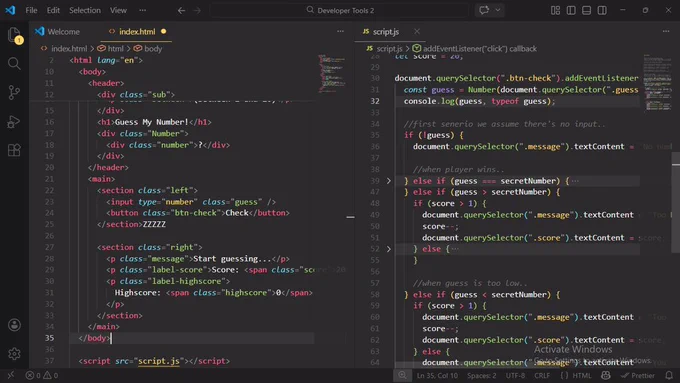Close the script.js tab
Viewport: 680px width, 383px height.
pos(417,32)
